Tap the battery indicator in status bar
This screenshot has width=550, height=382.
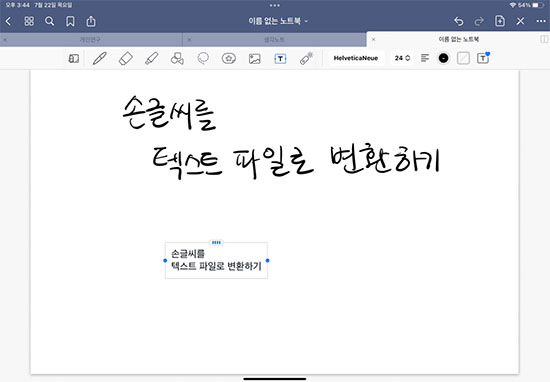point(538,5)
